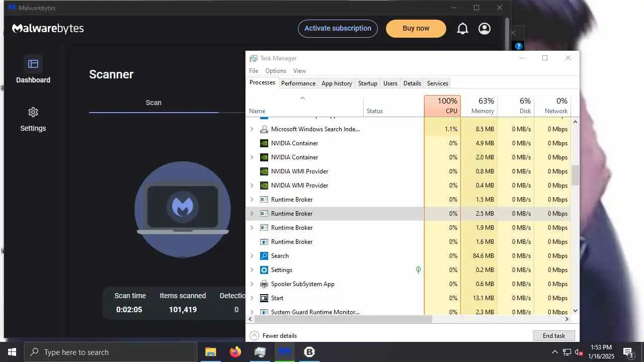This screenshot has width=644, height=362.
Task: Open the View menu in Task Manager
Action: [x=299, y=71]
